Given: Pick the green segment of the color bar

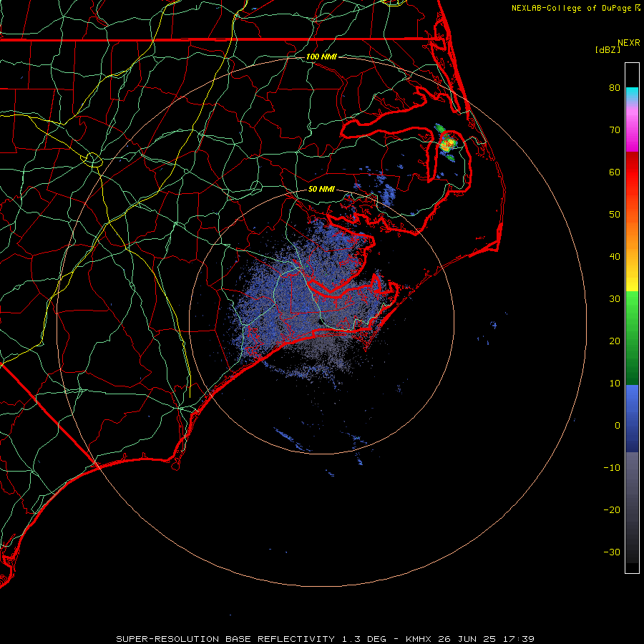Looking at the screenshot, I should 632,338.
